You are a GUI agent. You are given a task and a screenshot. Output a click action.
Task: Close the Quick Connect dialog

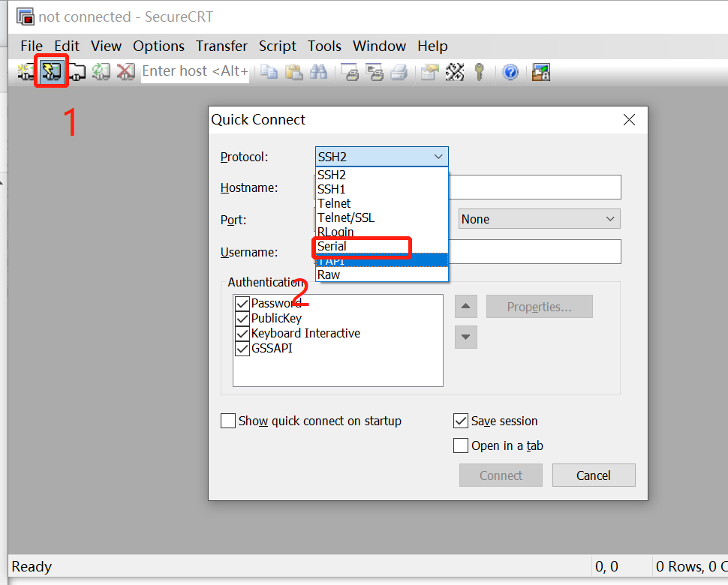point(629,120)
